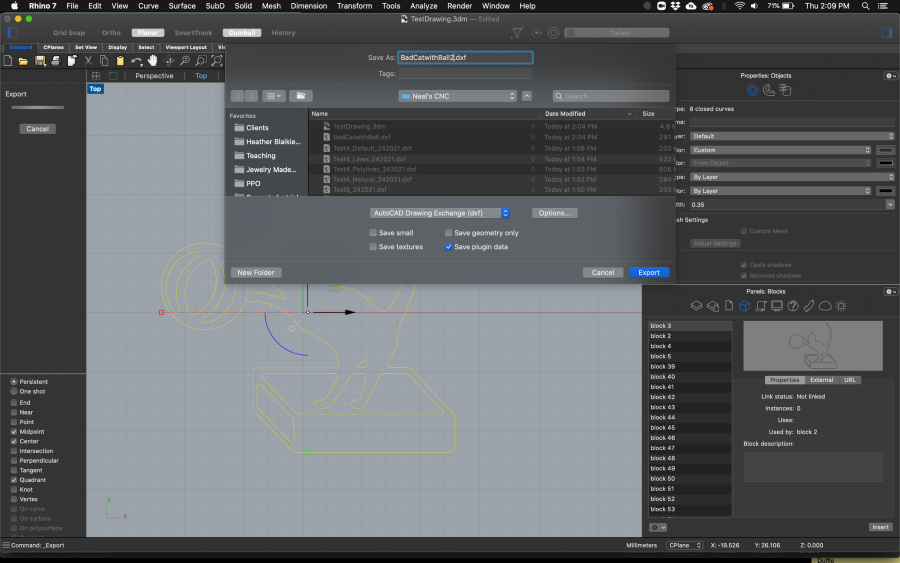Open the file format dropdown (AutoCAD dxf)
Screen dimensions: 900x563
tap(440, 213)
